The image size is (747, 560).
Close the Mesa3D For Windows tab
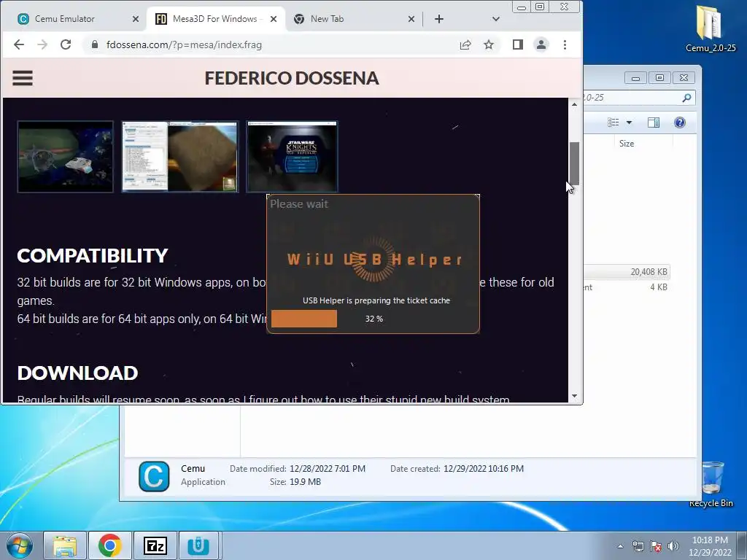274,19
